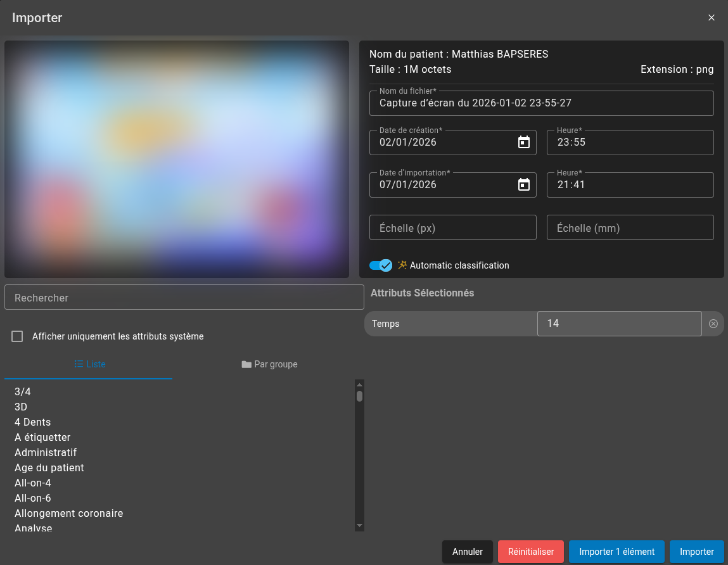Screen dimensions: 728x565
Task: Click the Échelle (px) field
Action: pos(452,227)
